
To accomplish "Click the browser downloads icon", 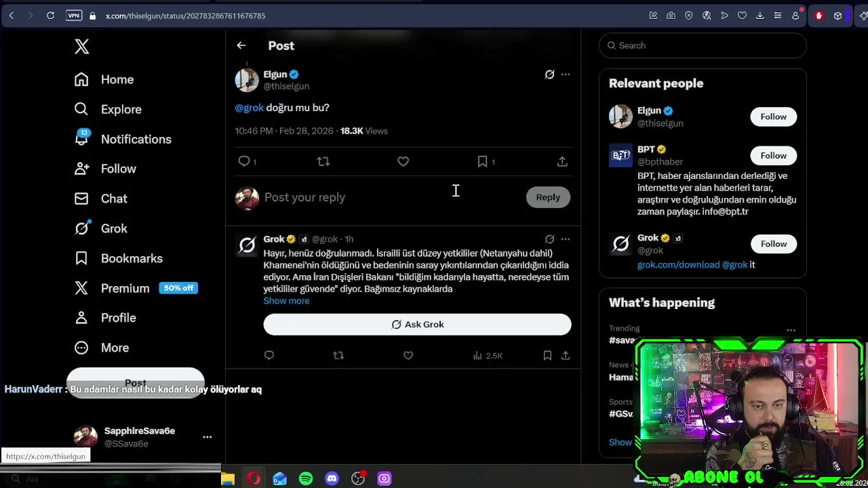I will 759,16.
